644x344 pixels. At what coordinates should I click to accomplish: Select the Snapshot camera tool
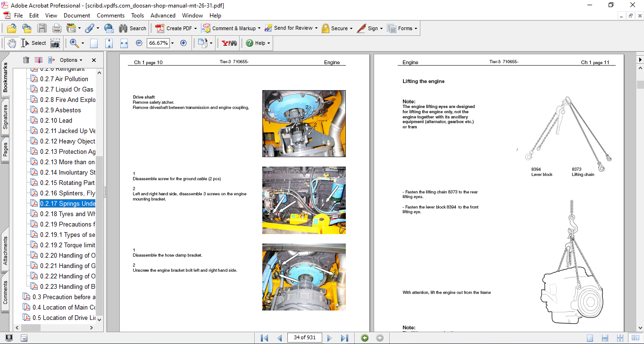coord(55,43)
